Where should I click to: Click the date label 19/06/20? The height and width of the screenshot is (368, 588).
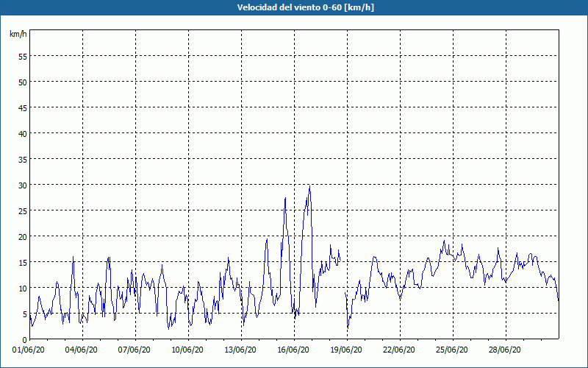pos(346,350)
